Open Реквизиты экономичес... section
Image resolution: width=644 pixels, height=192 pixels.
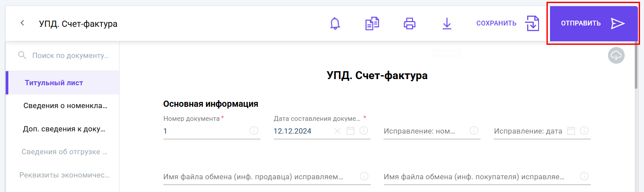[62, 175]
